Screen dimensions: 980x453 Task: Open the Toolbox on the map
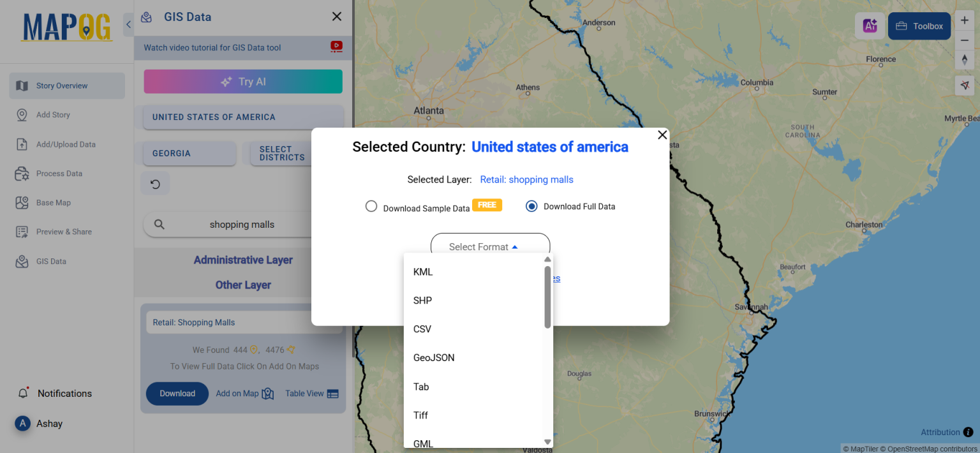tap(919, 26)
